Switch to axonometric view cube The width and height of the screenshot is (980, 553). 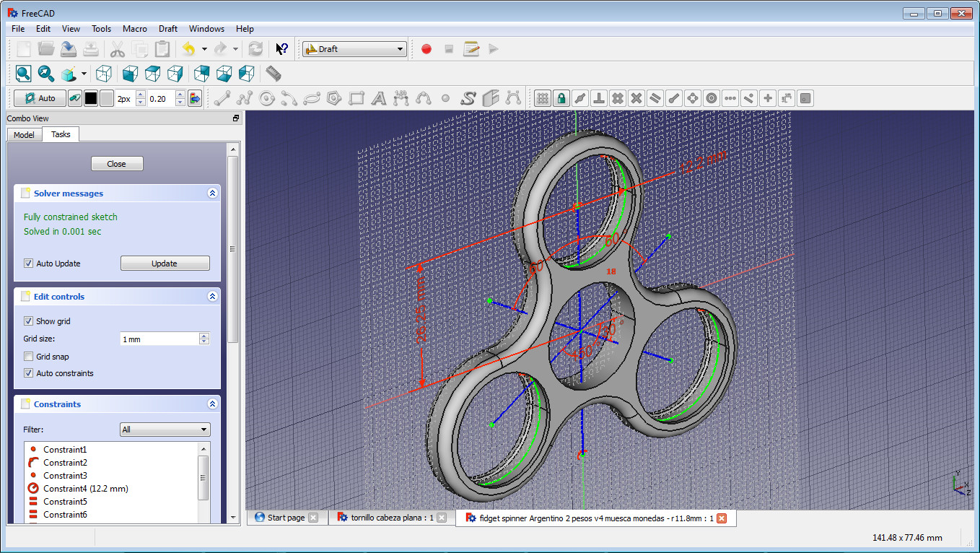point(104,74)
